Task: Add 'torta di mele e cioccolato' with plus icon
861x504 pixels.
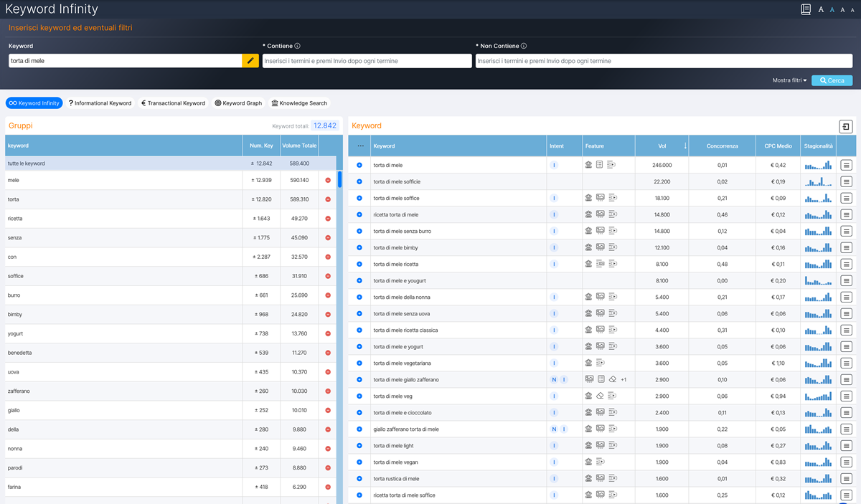Action: [x=359, y=412]
